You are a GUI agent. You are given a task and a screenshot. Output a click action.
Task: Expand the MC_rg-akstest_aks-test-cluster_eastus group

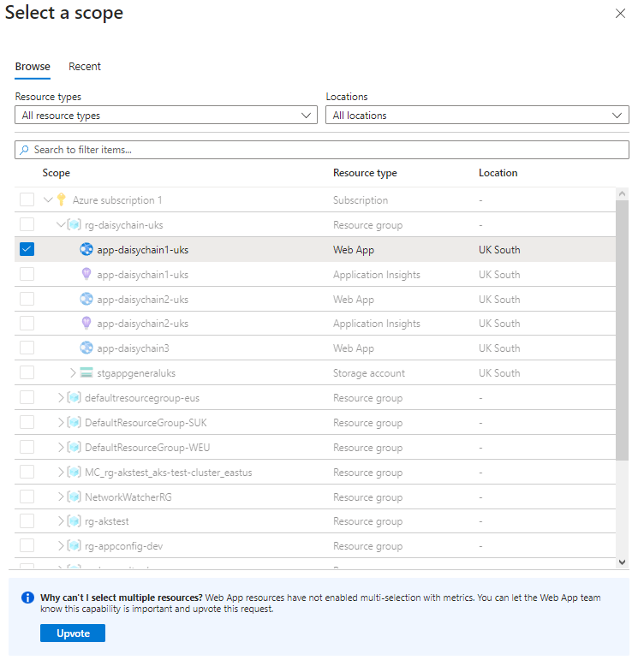[x=61, y=472]
